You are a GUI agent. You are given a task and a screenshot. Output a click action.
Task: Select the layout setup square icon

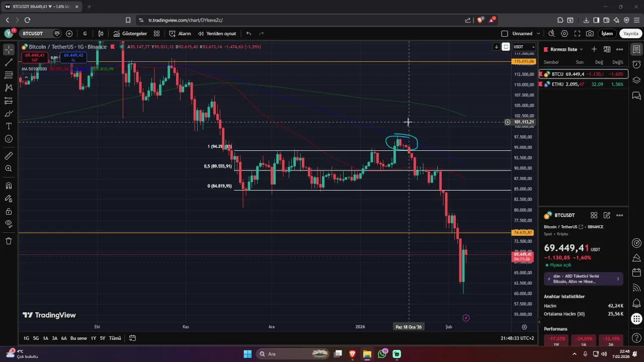pyautogui.click(x=505, y=34)
